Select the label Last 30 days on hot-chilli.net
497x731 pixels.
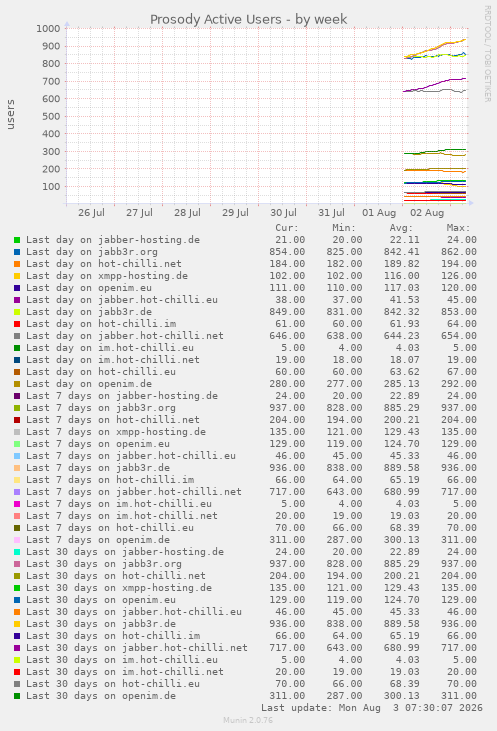click(116, 576)
